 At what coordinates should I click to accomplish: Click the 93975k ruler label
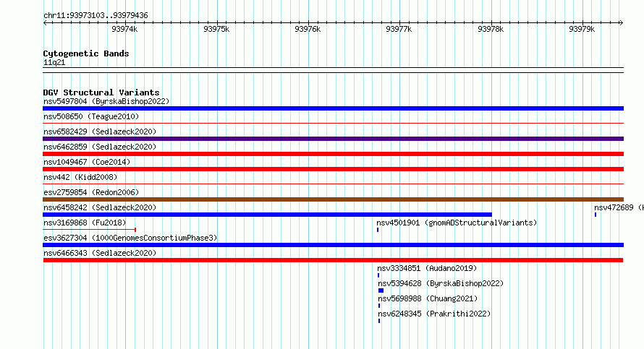pyautogui.click(x=216, y=30)
